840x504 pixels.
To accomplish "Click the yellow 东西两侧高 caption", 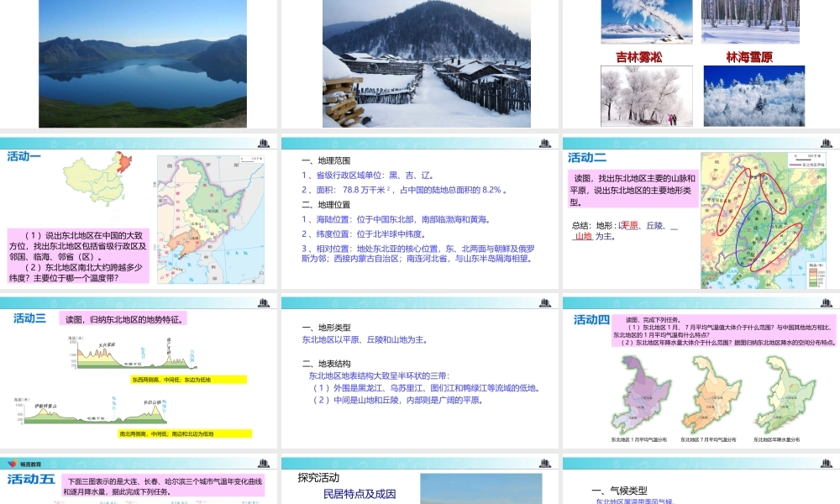I will pos(188,380).
